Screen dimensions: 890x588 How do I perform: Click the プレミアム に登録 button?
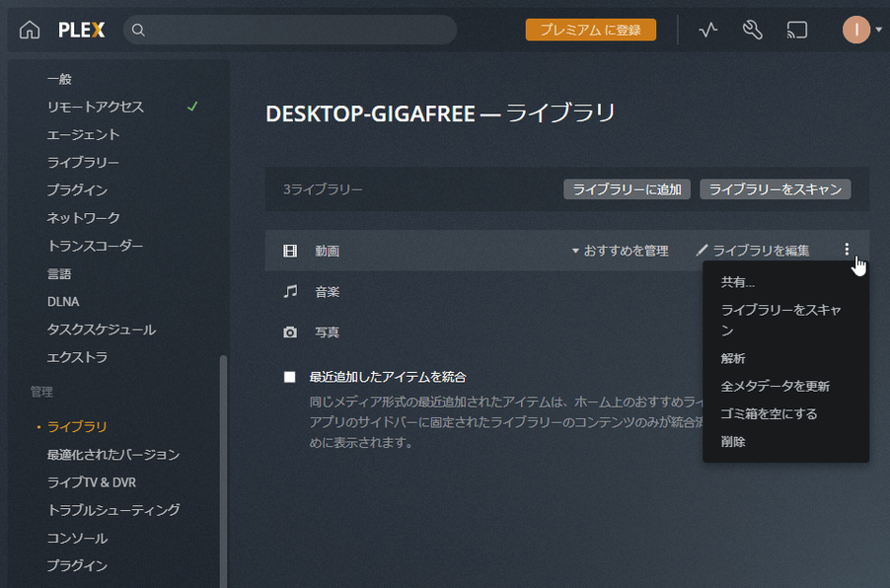[590, 30]
